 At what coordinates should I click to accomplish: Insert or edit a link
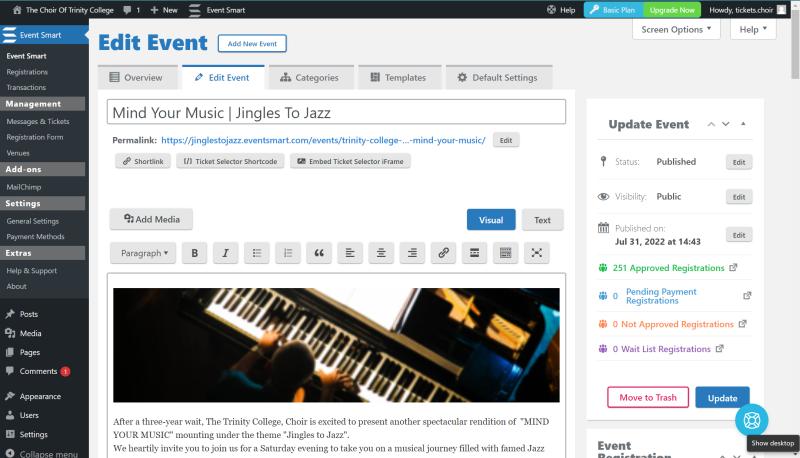pos(443,253)
